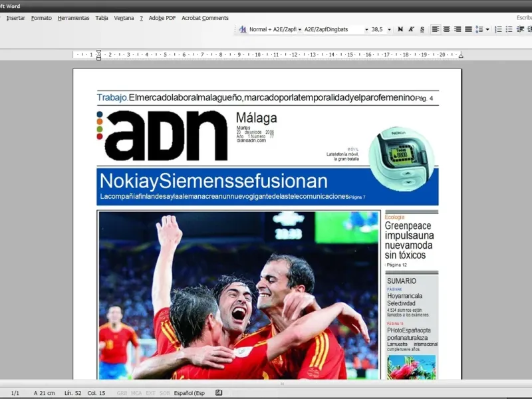Screen dimensions: 532x399
Task: Click the Greenpeace impulsa headline text
Action: (x=409, y=240)
